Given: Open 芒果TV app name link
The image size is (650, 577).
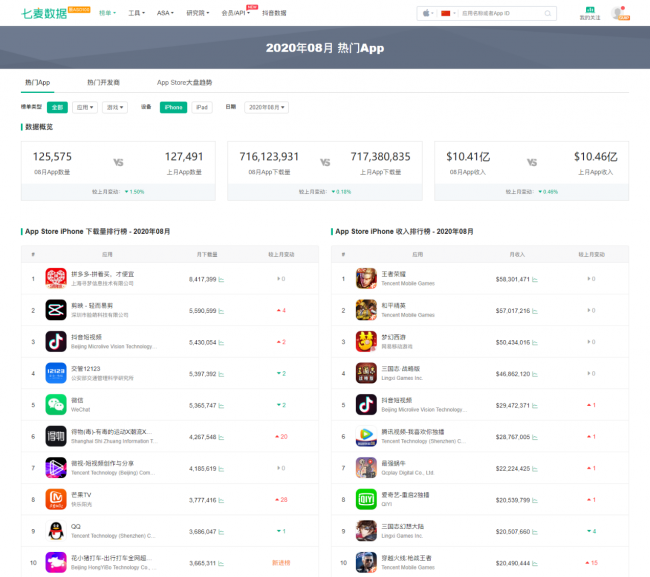Looking at the screenshot, I should pos(81,495).
